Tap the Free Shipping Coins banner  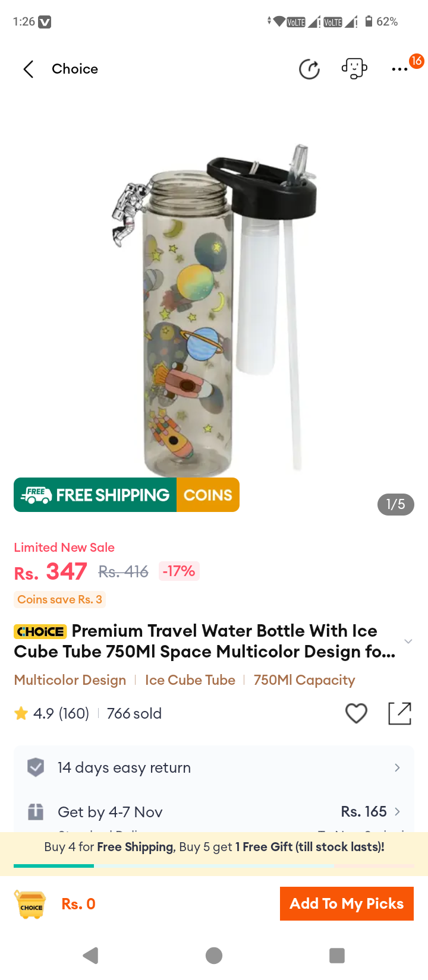127,495
